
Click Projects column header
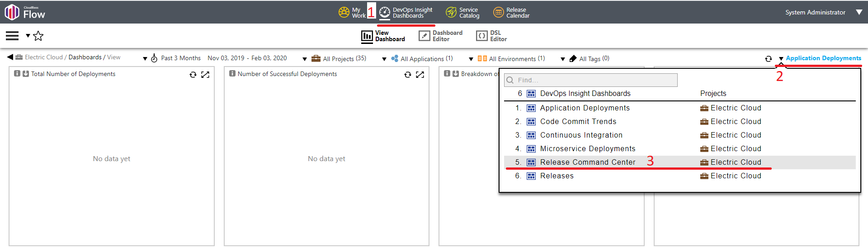(713, 93)
